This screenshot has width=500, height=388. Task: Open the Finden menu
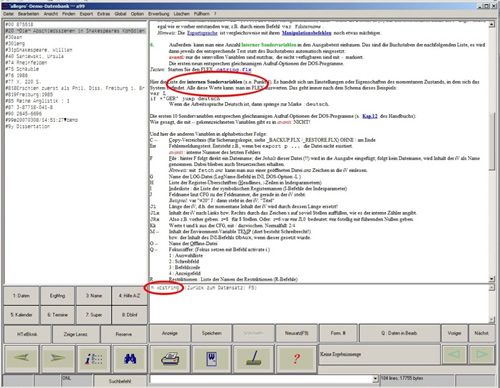[x=69, y=14]
